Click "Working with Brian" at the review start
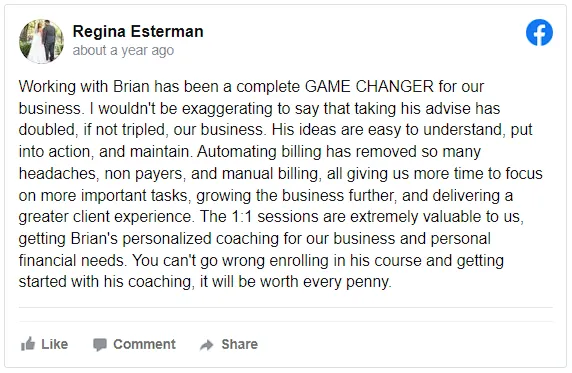 coord(84,87)
